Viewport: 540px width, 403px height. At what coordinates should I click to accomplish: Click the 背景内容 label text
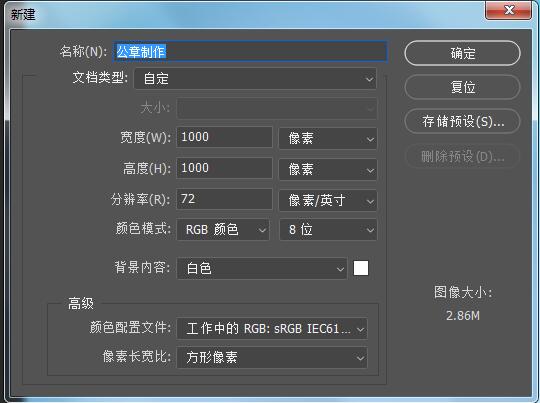[x=142, y=267]
